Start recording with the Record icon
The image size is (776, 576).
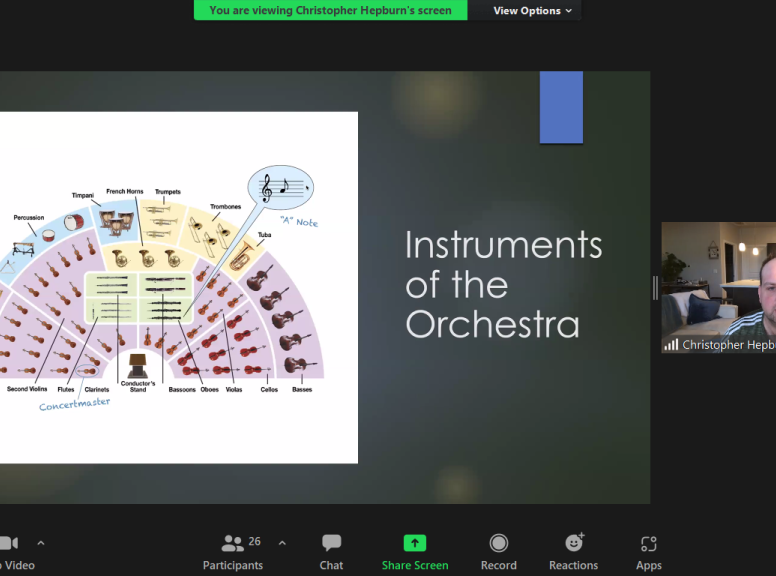pos(498,543)
